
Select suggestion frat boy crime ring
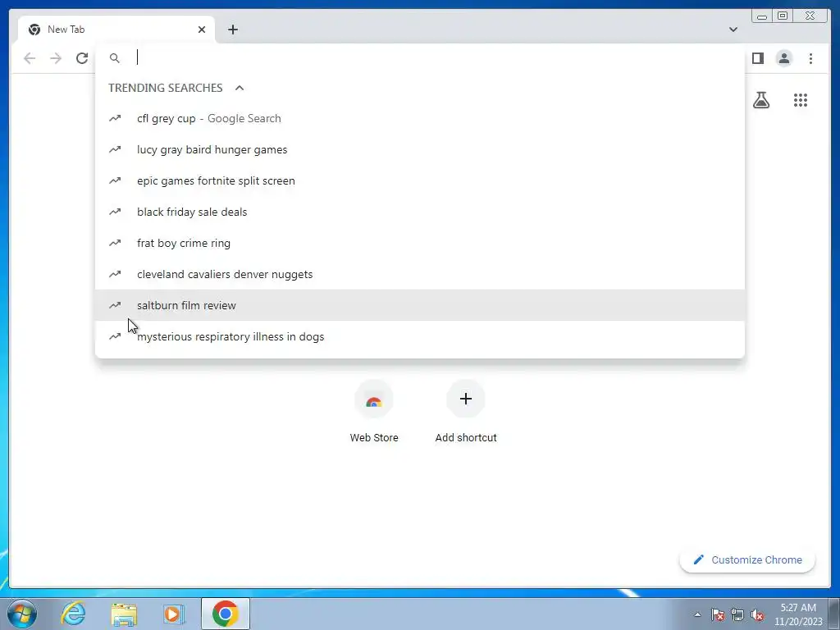pyautogui.click(x=419, y=243)
